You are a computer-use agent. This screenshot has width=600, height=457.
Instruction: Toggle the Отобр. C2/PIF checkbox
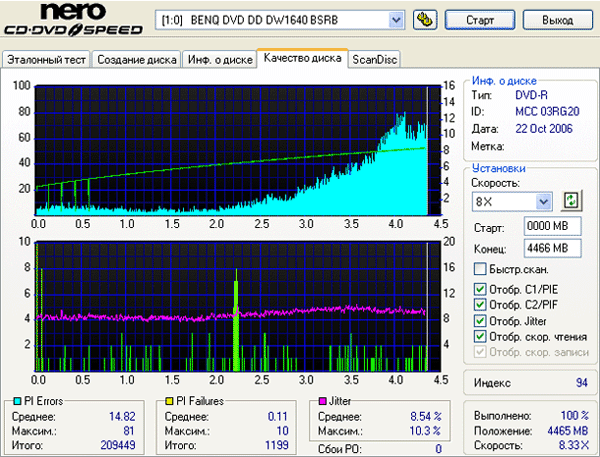(x=480, y=305)
